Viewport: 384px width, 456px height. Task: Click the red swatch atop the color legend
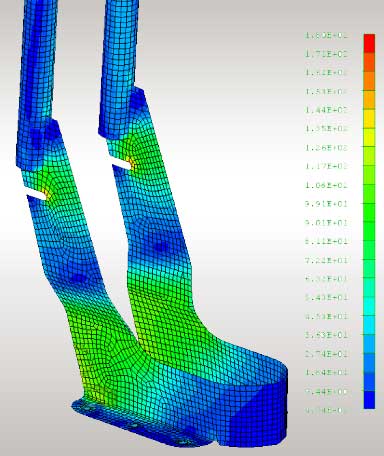tap(369, 43)
